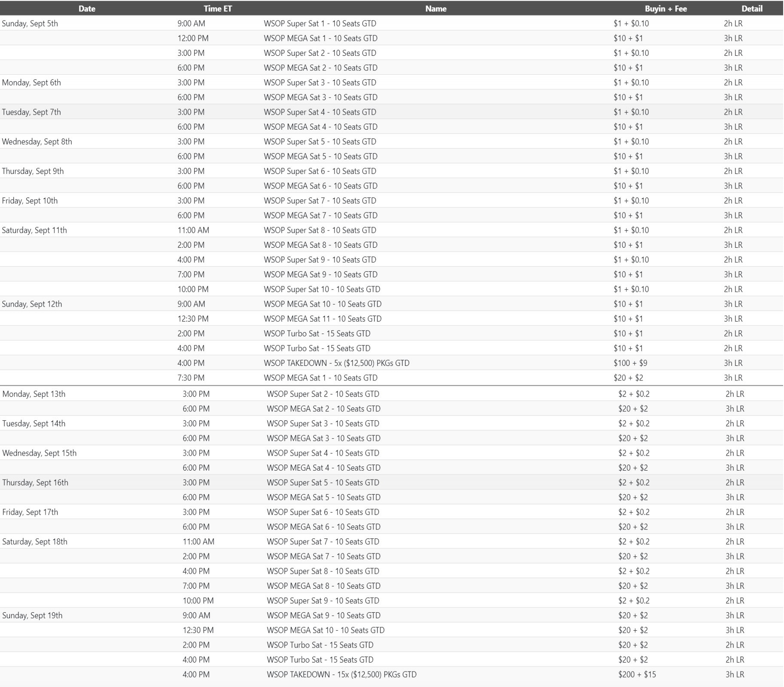Select the Saturday, Sept 18th date cell
The width and height of the screenshot is (784, 687).
click(35, 541)
